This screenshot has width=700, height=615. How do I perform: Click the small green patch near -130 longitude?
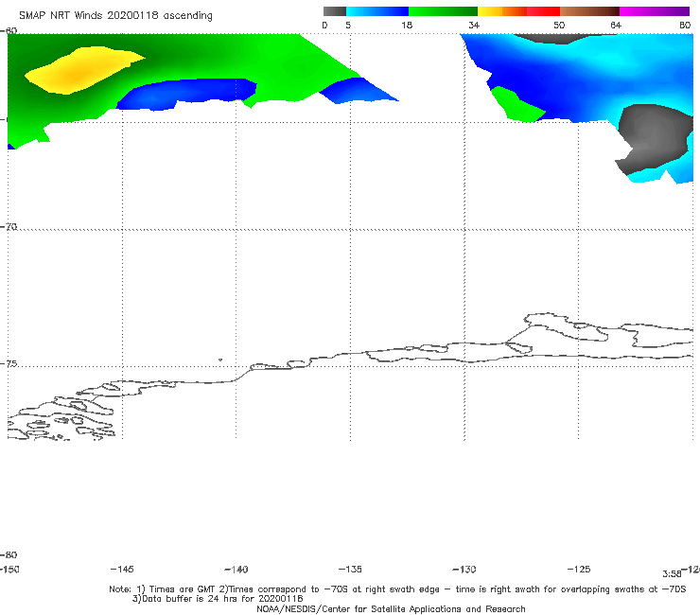[x=517, y=105]
